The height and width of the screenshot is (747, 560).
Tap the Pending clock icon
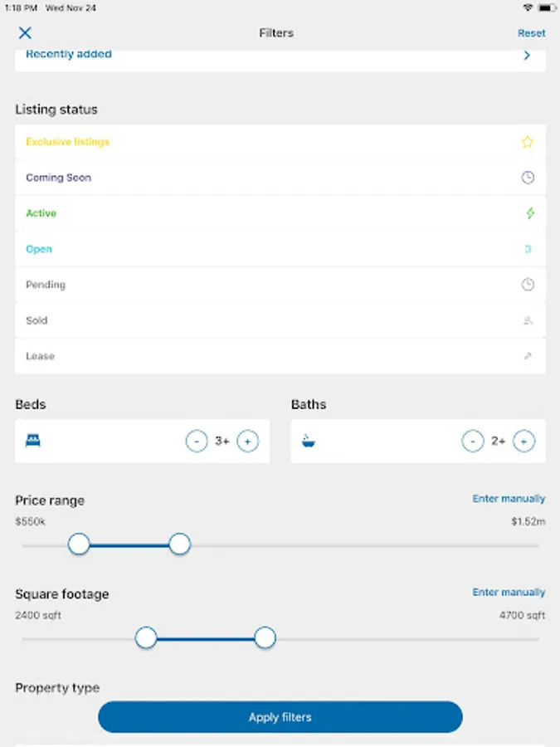pos(528,285)
